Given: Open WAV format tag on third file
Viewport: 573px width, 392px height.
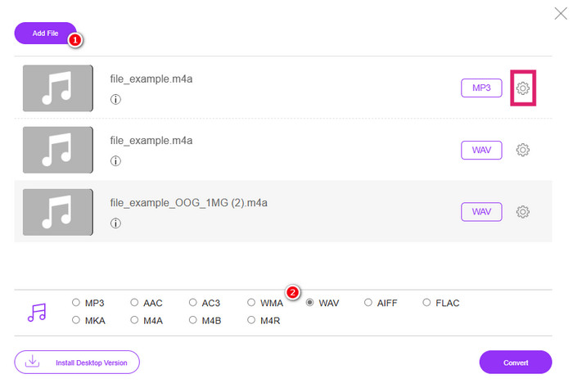Looking at the screenshot, I should pos(481,212).
